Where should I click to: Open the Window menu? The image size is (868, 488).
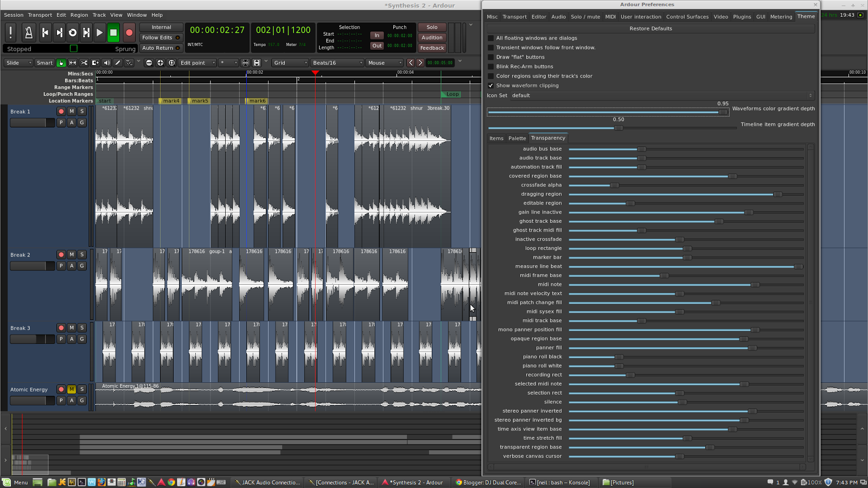[x=137, y=15]
